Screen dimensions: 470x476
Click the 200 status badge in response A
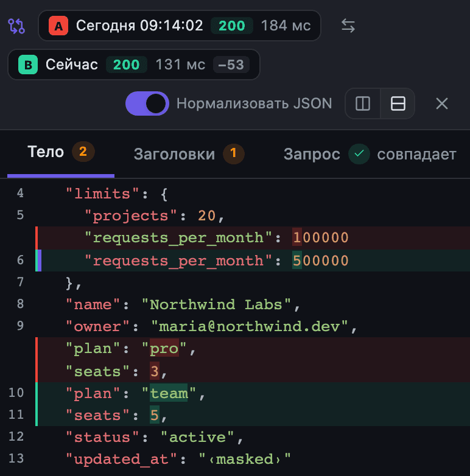point(232,26)
